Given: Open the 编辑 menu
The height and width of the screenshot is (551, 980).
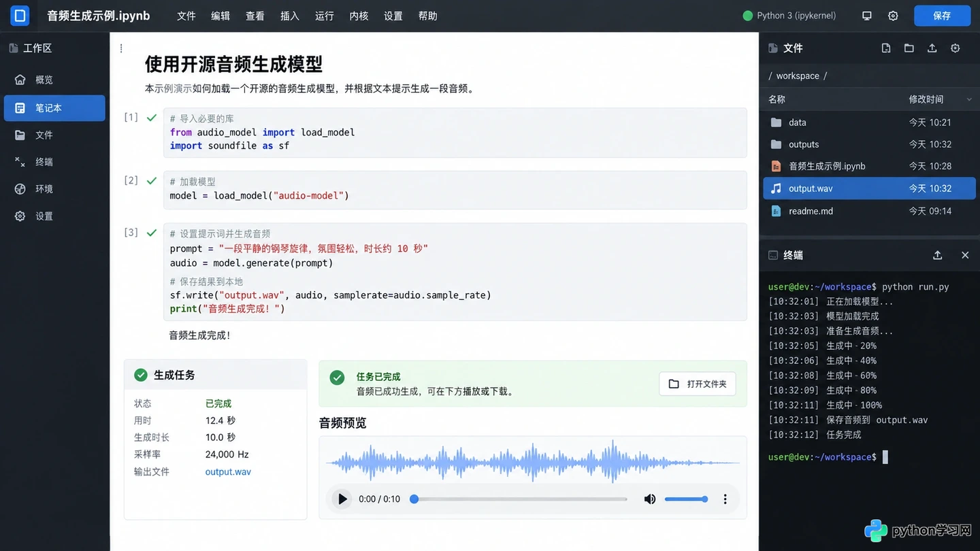Looking at the screenshot, I should tap(220, 16).
